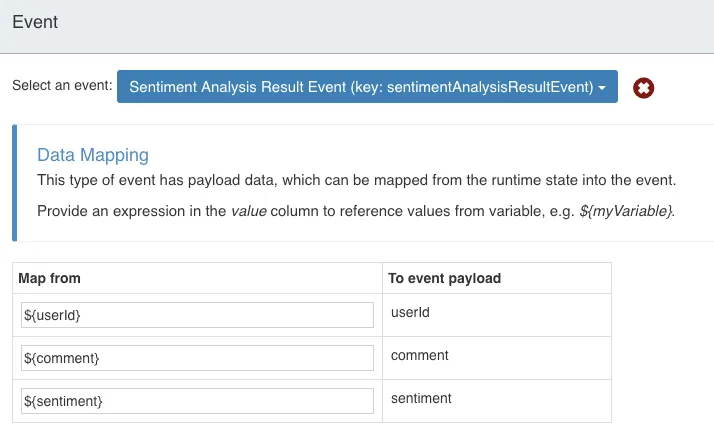Select the 'To event payload' column header
This screenshot has width=714, height=444.
click(444, 278)
